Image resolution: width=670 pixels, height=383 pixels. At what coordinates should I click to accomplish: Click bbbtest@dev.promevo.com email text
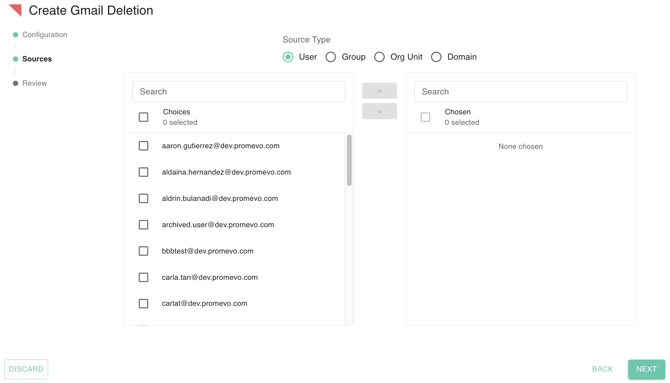click(207, 251)
